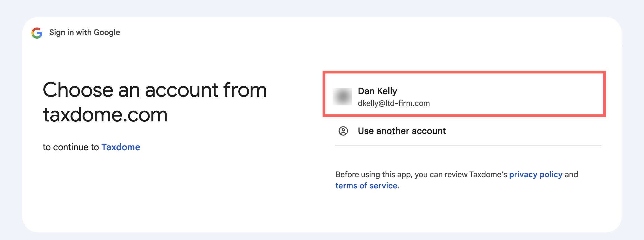Click Dan Kelly's blurred profile avatar
Screen dimensions: 644x240
click(x=342, y=97)
